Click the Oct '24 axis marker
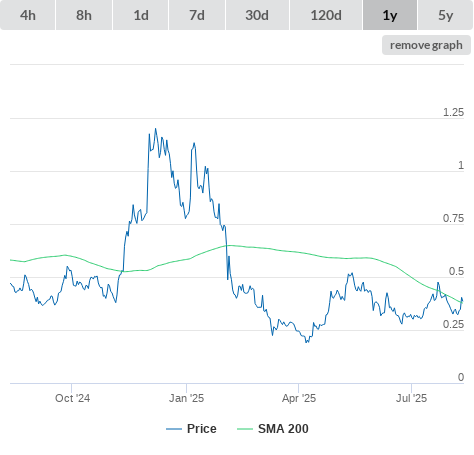The width and height of the screenshot is (474, 455). pos(72,398)
